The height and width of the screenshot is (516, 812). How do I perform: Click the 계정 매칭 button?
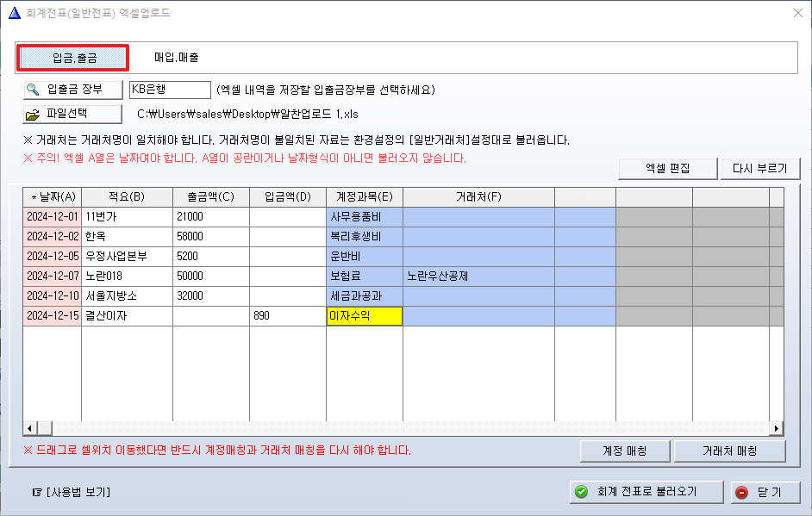tap(625, 451)
